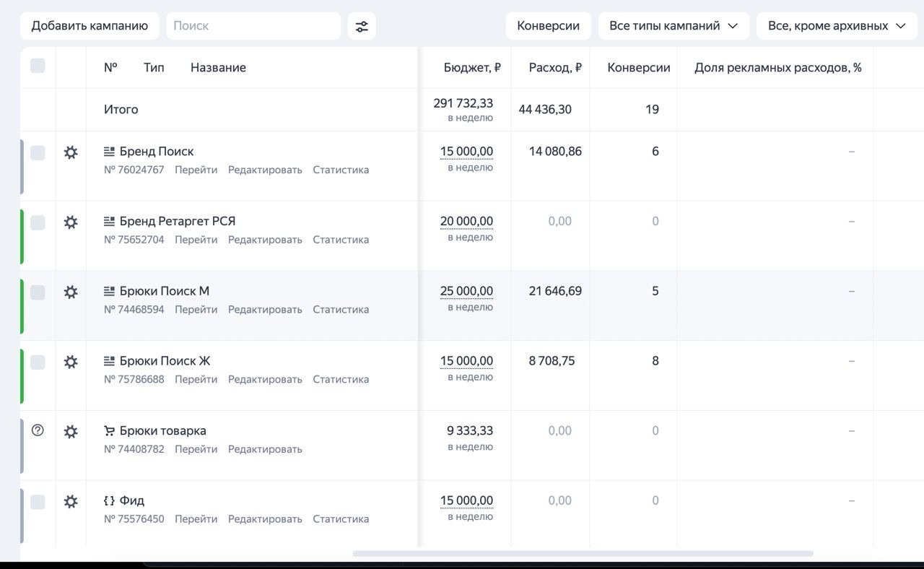Open gear settings for Брюки товарка campaign
924x569 pixels.
click(71, 432)
